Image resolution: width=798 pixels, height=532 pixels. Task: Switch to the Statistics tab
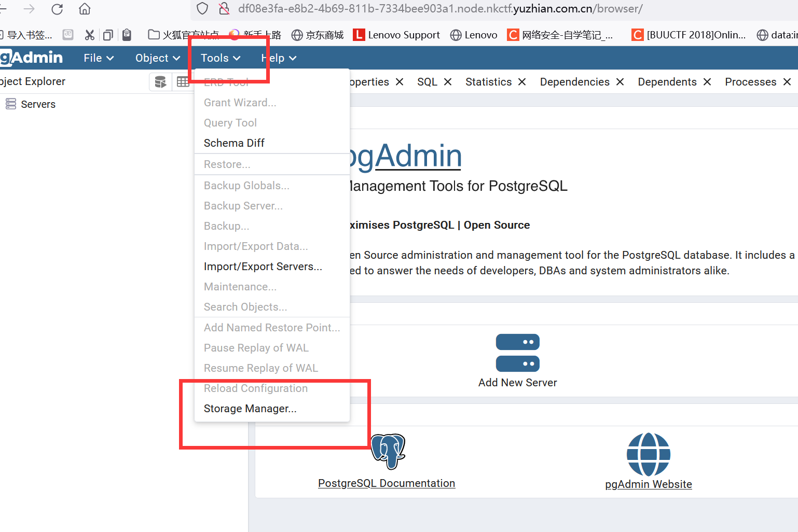point(488,82)
